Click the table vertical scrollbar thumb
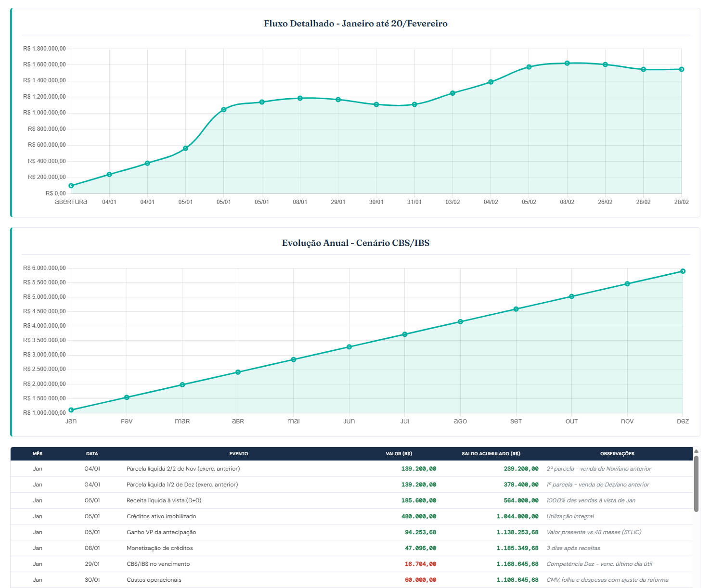Image resolution: width=711 pixels, height=588 pixels. [x=696, y=484]
